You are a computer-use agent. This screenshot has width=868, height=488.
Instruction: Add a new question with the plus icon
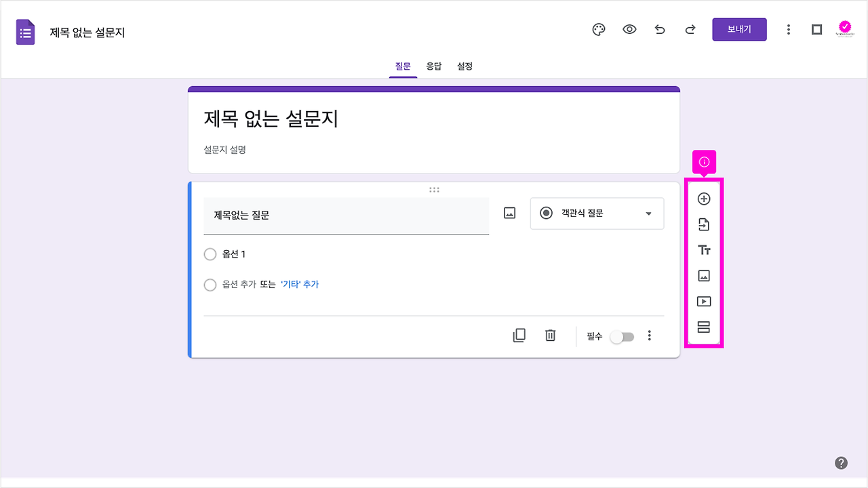pyautogui.click(x=704, y=199)
